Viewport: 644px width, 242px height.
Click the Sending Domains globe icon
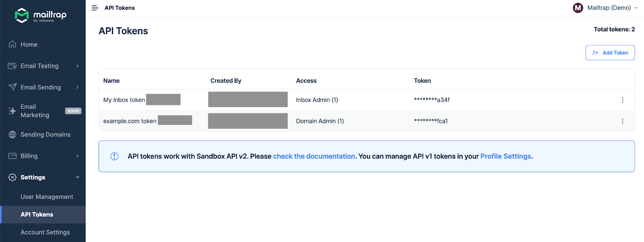12,135
